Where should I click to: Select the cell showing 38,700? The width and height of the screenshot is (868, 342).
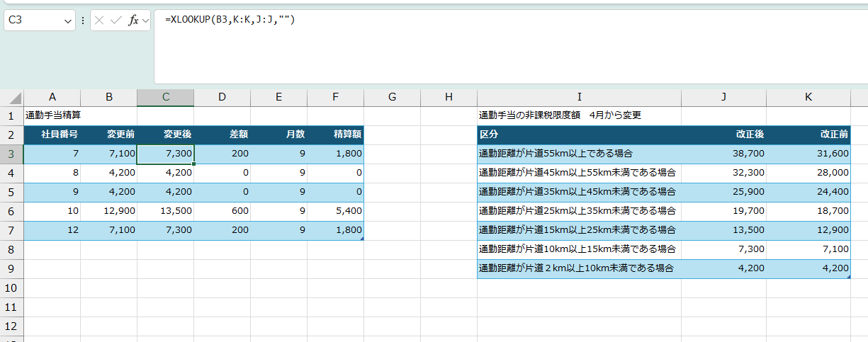(x=723, y=153)
